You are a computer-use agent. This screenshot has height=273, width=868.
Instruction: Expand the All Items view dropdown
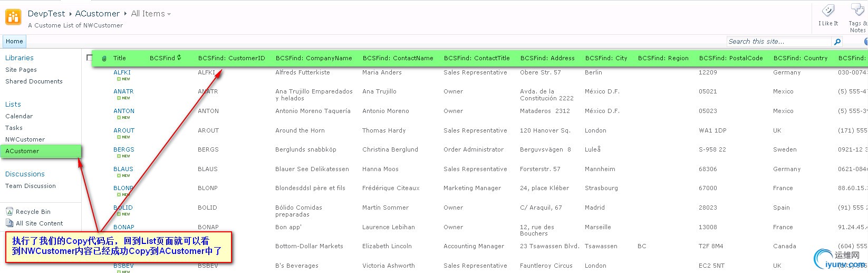[169, 14]
